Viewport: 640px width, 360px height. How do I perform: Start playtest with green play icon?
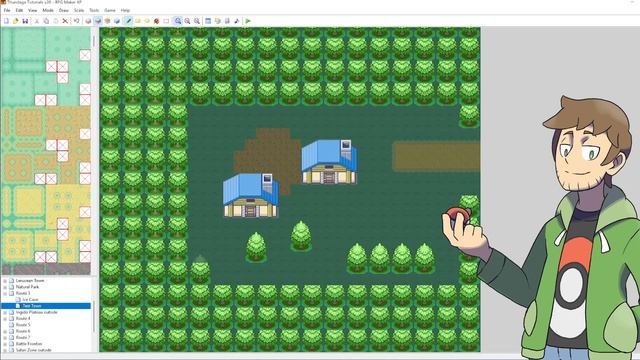tap(248, 21)
